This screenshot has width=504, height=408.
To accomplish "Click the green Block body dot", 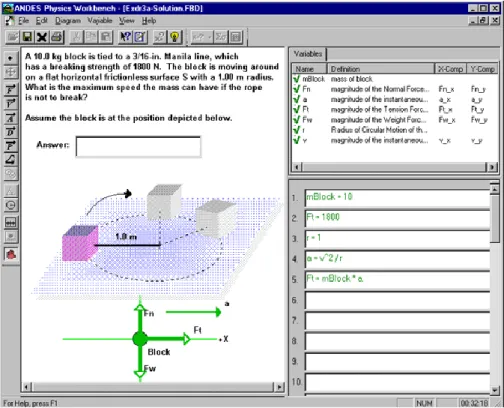I will pyautogui.click(x=140, y=339).
